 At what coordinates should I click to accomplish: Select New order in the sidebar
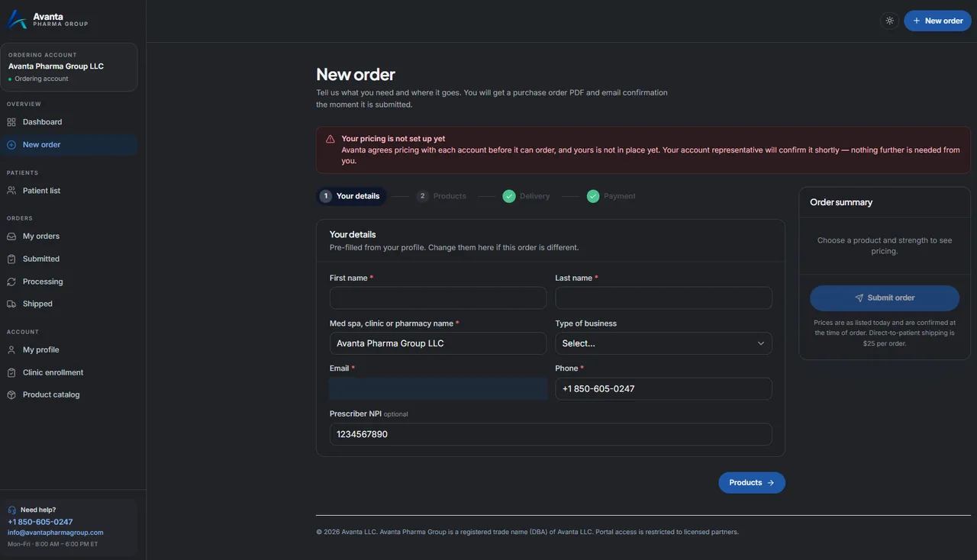point(69,145)
